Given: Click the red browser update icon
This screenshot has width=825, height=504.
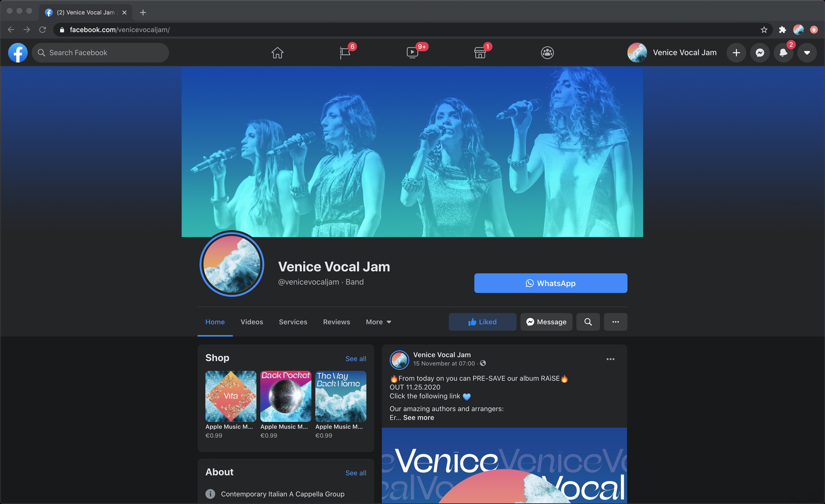Looking at the screenshot, I should 814,30.
